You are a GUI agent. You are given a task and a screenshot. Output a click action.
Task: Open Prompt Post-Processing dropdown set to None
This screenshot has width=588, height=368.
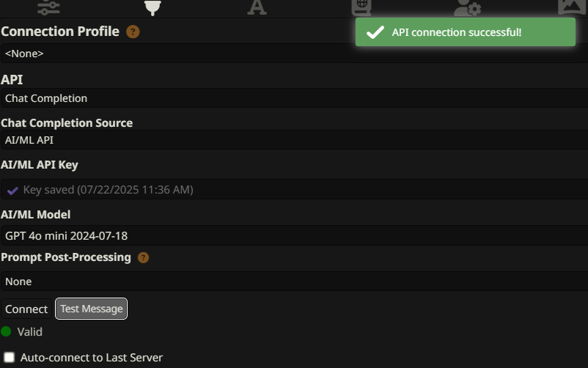(x=293, y=281)
